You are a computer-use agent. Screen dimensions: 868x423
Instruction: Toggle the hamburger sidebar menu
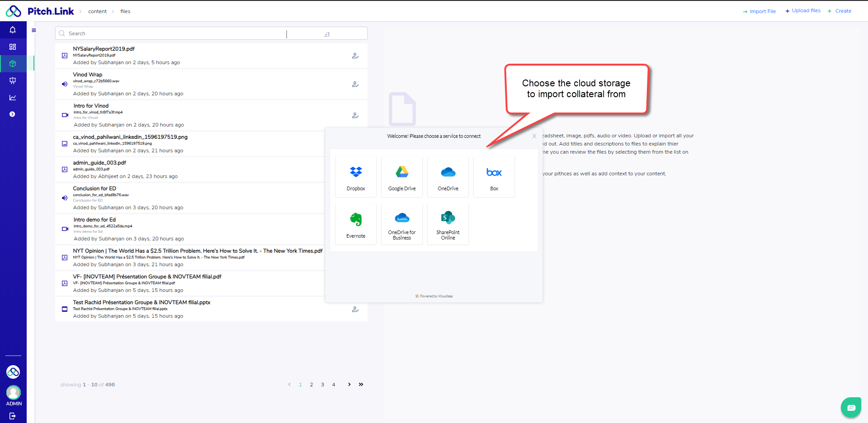coord(34,30)
